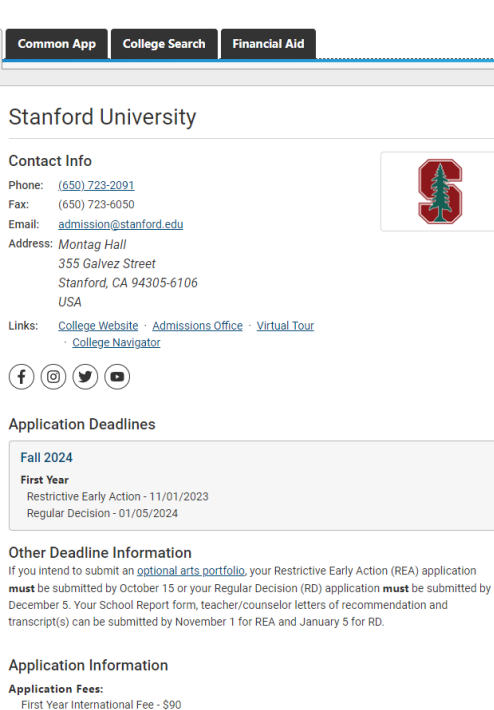Open Stanford's YouTube icon
Image resolution: width=494 pixels, height=710 pixels.
[117, 377]
